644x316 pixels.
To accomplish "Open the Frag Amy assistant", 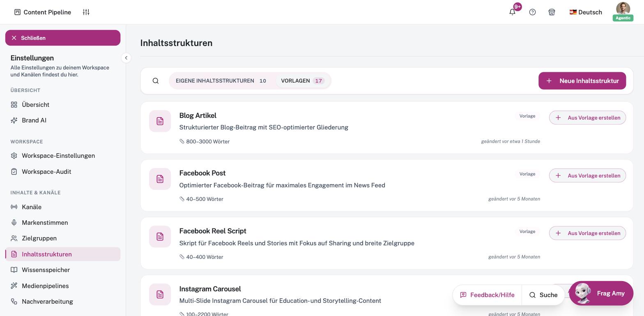I will (x=601, y=293).
